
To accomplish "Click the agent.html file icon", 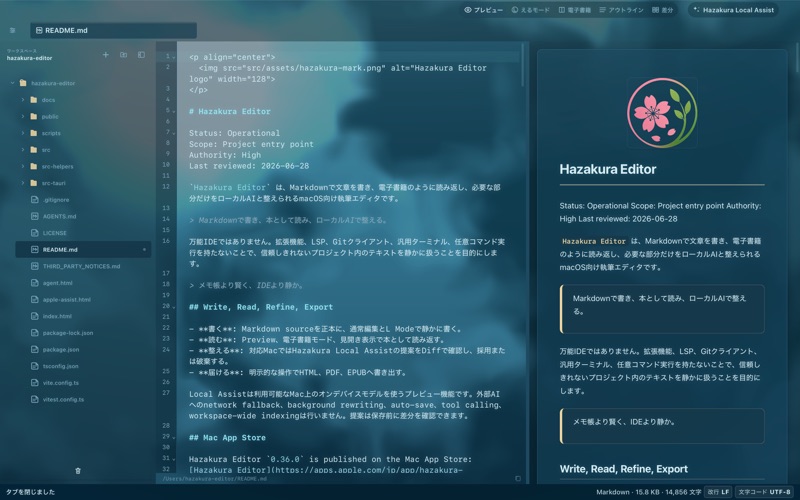I will pyautogui.click(x=35, y=283).
